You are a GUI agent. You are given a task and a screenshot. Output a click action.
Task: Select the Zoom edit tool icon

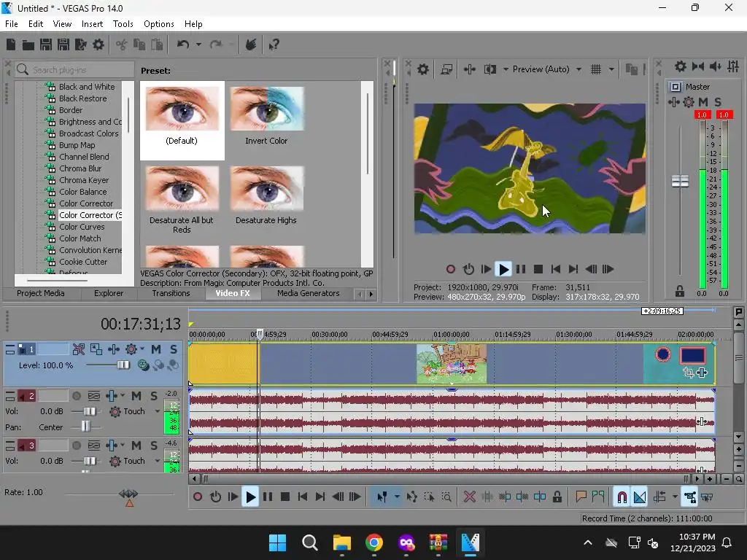446,497
